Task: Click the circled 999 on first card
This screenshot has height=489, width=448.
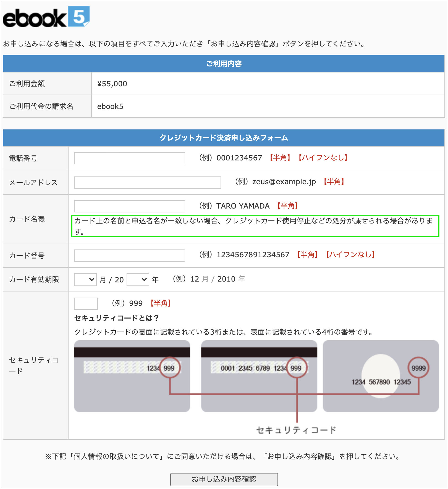Action: click(169, 368)
